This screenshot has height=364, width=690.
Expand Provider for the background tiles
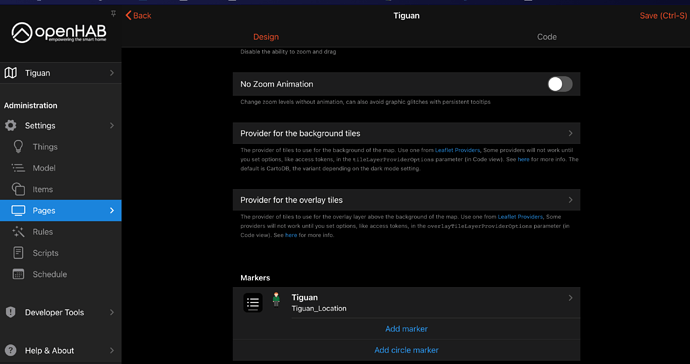(x=406, y=133)
